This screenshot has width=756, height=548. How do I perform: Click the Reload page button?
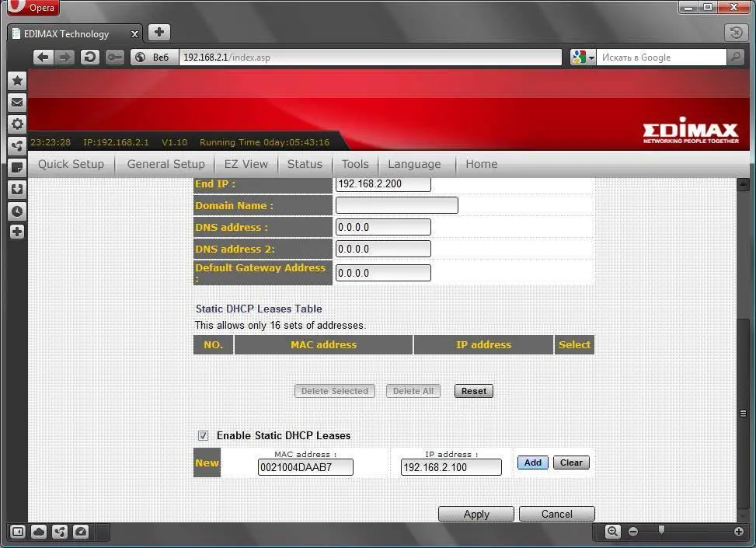(90, 57)
